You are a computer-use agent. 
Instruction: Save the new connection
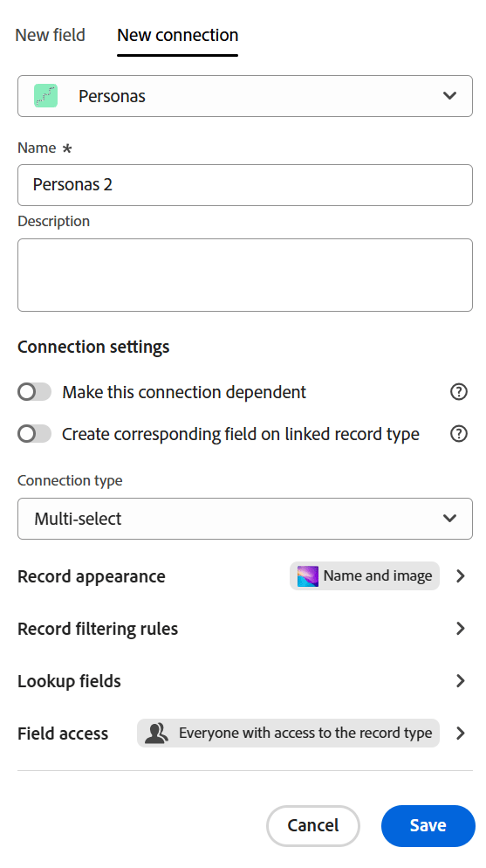[428, 826]
